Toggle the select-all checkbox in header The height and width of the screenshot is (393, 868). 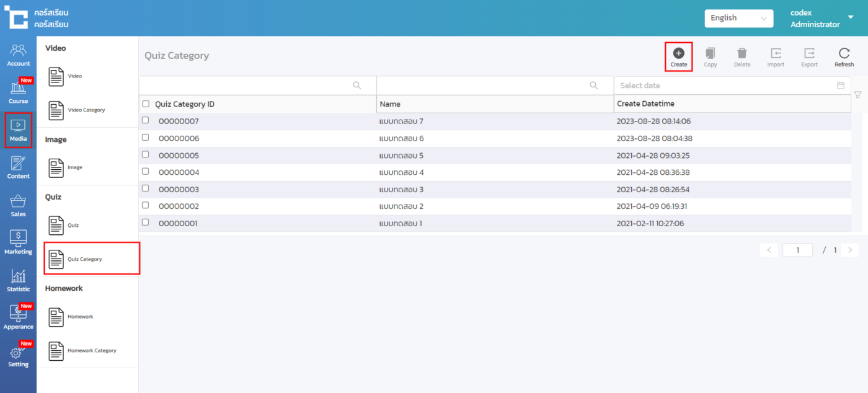tap(146, 104)
